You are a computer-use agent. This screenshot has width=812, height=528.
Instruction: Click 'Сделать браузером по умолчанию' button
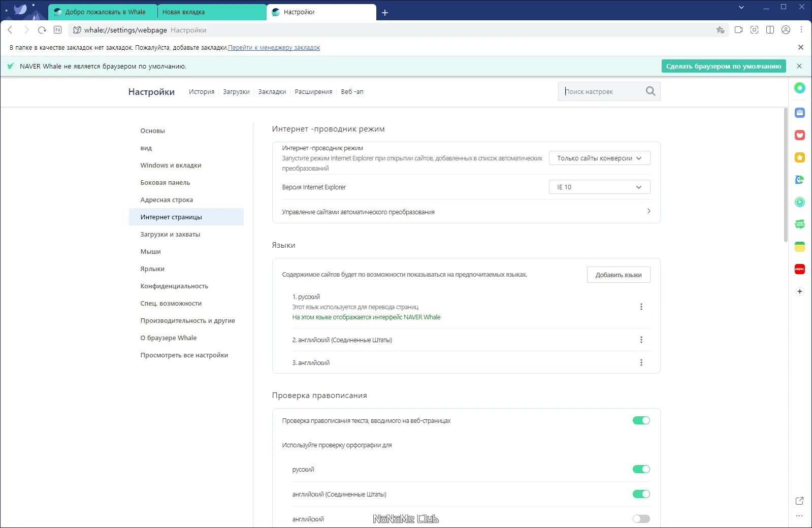(x=724, y=66)
